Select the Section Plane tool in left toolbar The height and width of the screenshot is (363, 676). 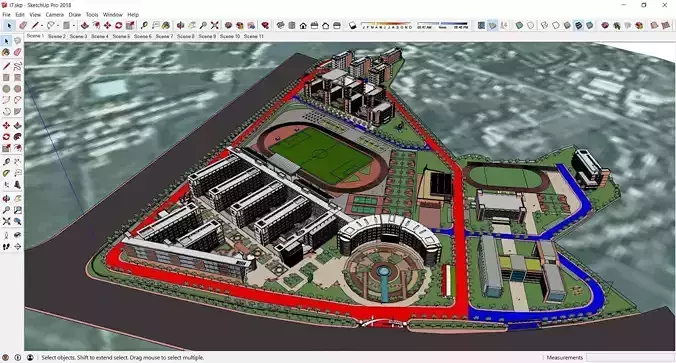pos(17,246)
